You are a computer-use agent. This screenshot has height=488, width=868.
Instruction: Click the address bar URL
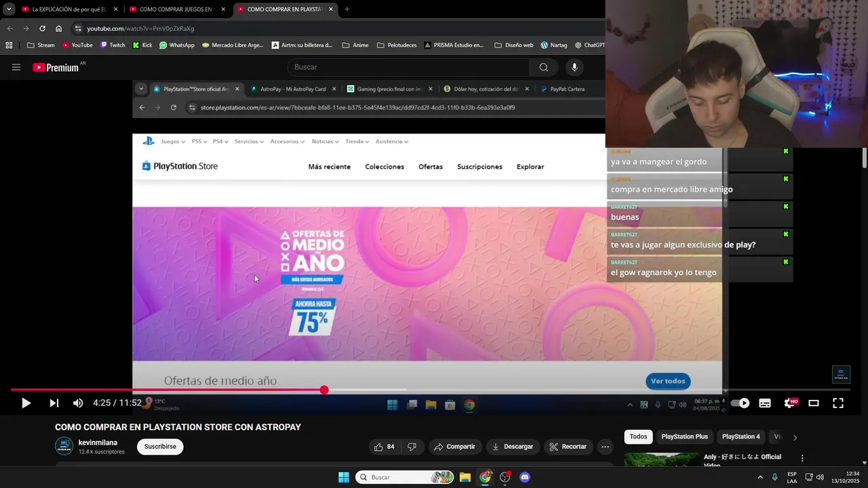140,28
